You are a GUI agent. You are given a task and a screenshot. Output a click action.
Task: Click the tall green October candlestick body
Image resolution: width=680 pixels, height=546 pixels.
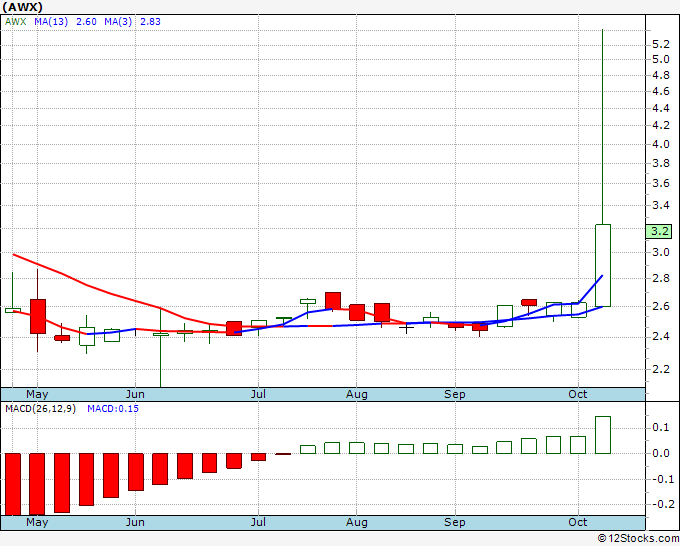603,265
